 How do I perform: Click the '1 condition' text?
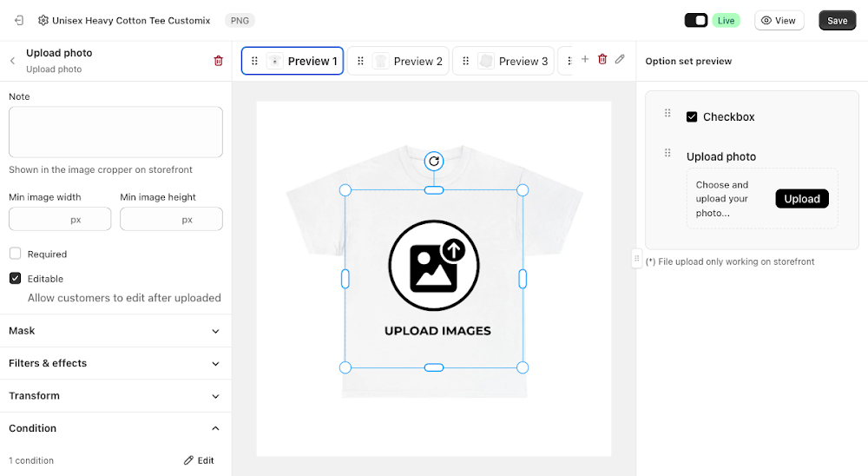(x=31, y=460)
